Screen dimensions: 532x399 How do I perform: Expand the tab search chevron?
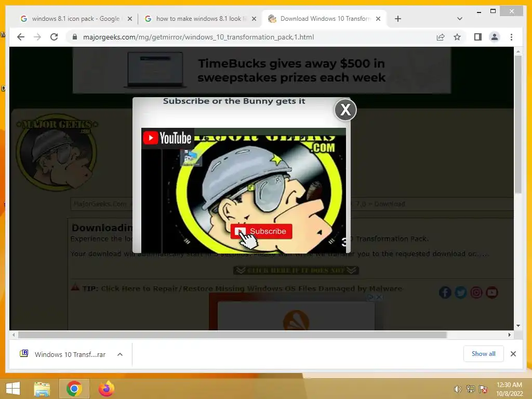[x=459, y=19]
